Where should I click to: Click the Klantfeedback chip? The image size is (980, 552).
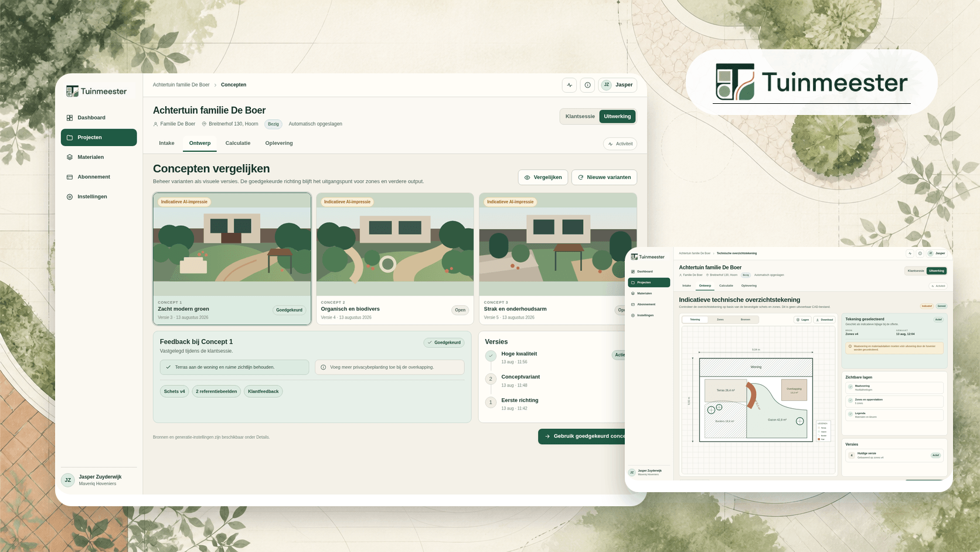[263, 391]
